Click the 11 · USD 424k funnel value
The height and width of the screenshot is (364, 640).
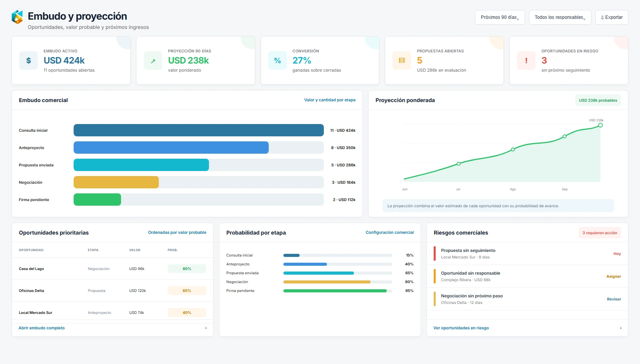[343, 130]
